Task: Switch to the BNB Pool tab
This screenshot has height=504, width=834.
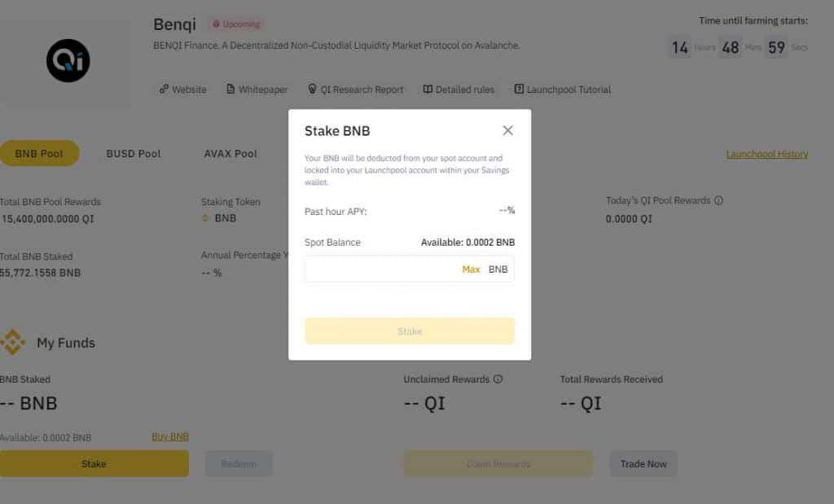Action: [39, 153]
